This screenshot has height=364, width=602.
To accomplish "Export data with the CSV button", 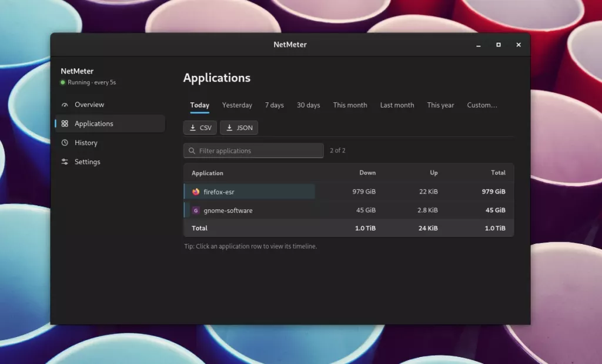I will click(x=200, y=128).
